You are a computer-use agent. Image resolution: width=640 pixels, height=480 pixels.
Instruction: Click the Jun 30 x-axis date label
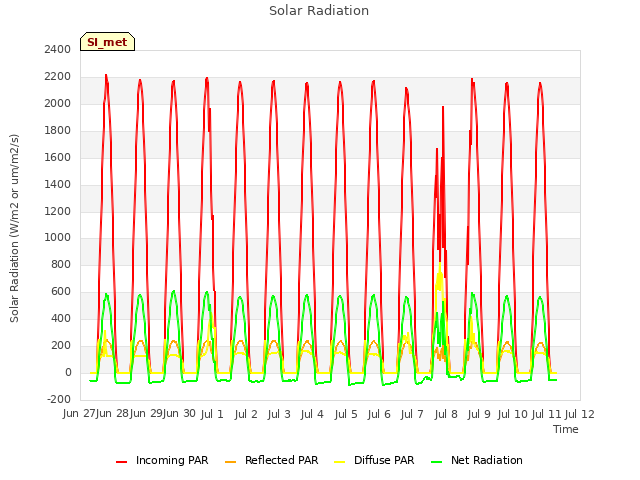179,414
